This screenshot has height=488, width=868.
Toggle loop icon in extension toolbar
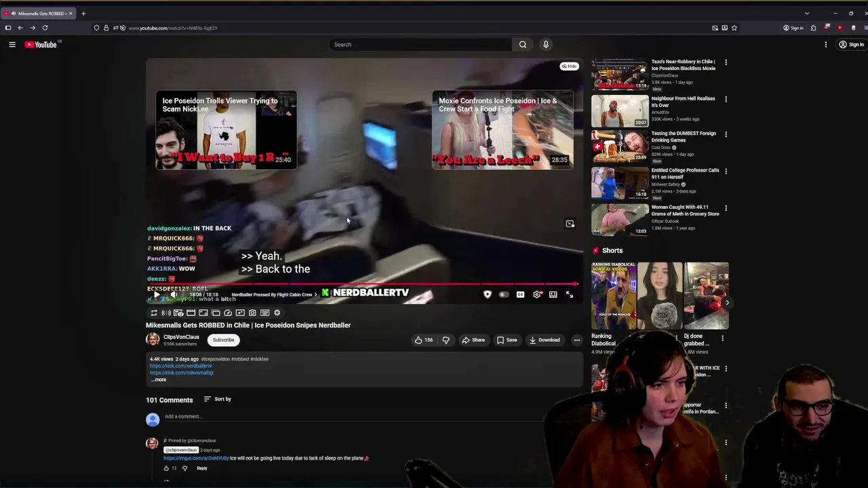point(154,313)
